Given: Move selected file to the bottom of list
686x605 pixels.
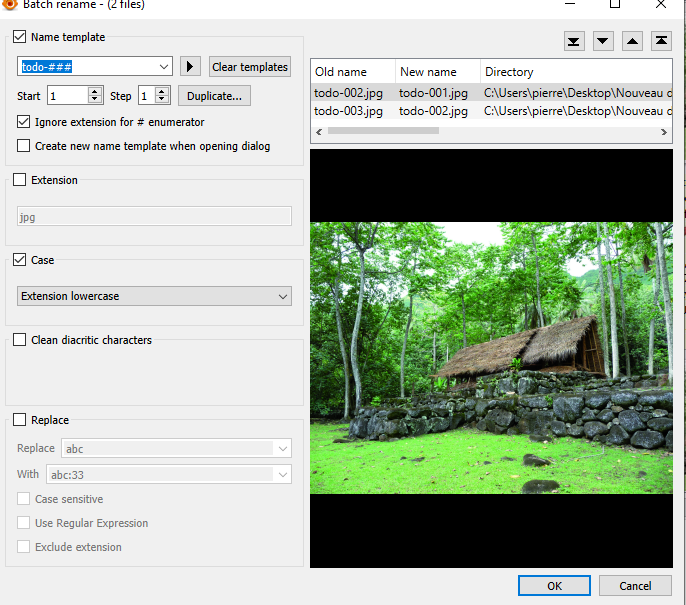Looking at the screenshot, I should 574,41.
